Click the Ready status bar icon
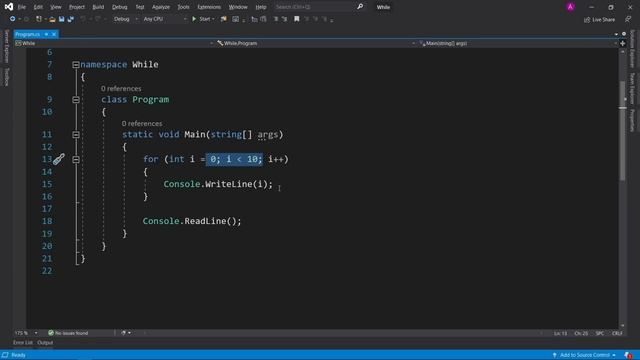Viewport: 640px width, 360px height. point(5,355)
